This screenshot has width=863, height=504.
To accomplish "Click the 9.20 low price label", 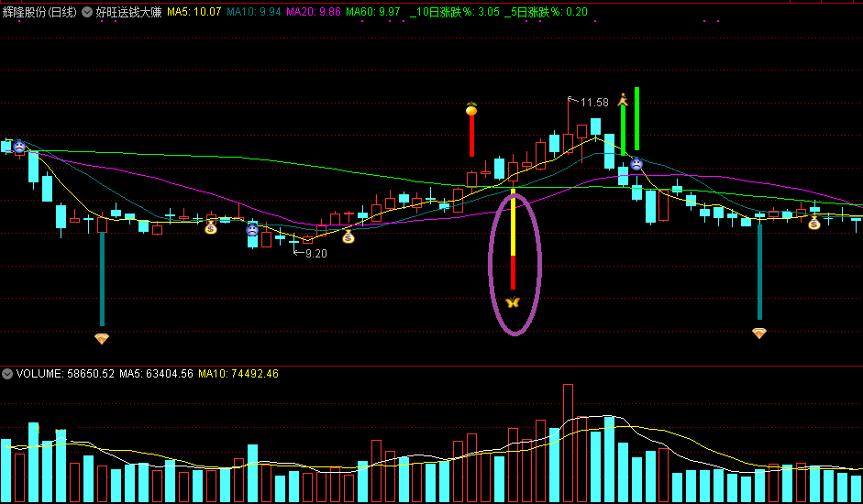I will coord(315,254).
